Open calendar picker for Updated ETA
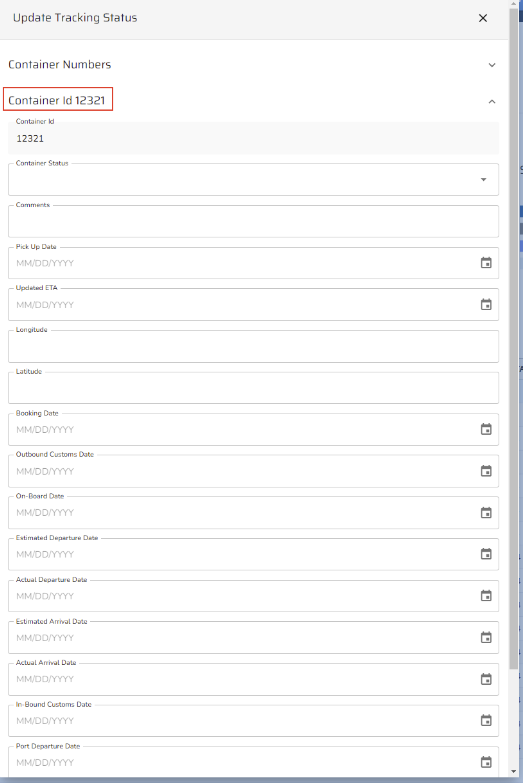Image resolution: width=523 pixels, height=783 pixels. tap(486, 305)
